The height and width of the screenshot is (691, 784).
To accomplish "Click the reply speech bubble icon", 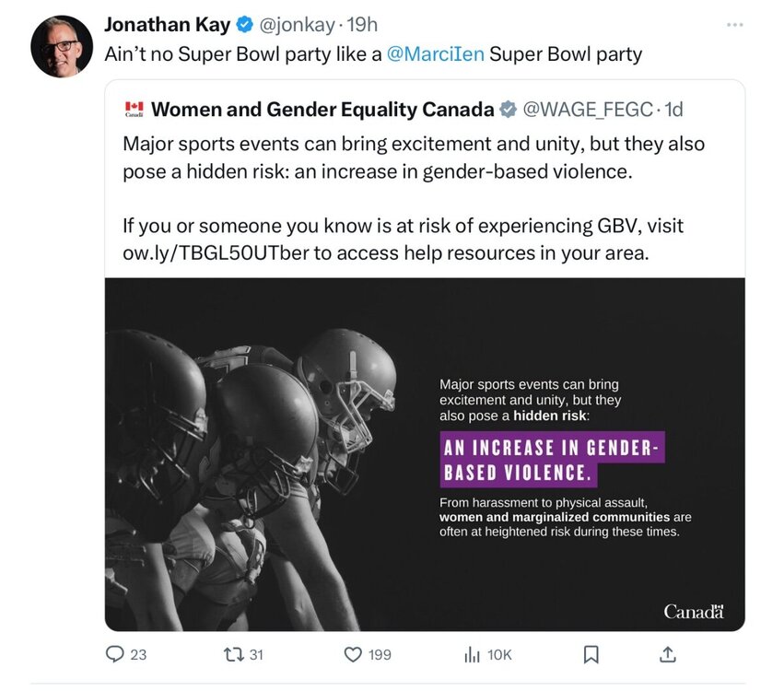I will tap(115, 654).
